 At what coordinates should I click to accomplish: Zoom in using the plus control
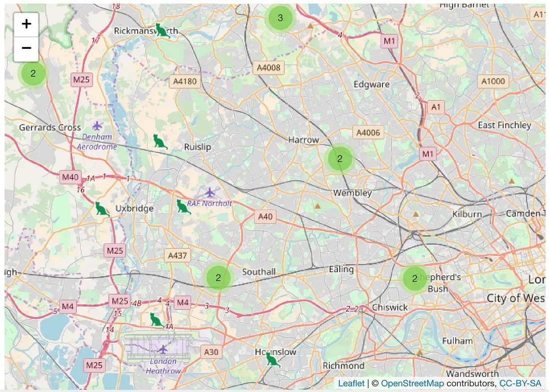(26, 23)
